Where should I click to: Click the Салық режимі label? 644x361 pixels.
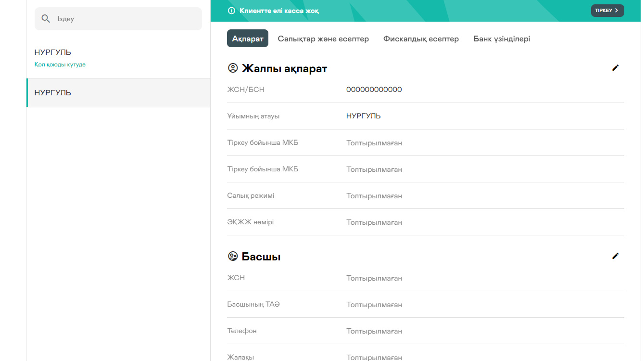[x=251, y=196]
